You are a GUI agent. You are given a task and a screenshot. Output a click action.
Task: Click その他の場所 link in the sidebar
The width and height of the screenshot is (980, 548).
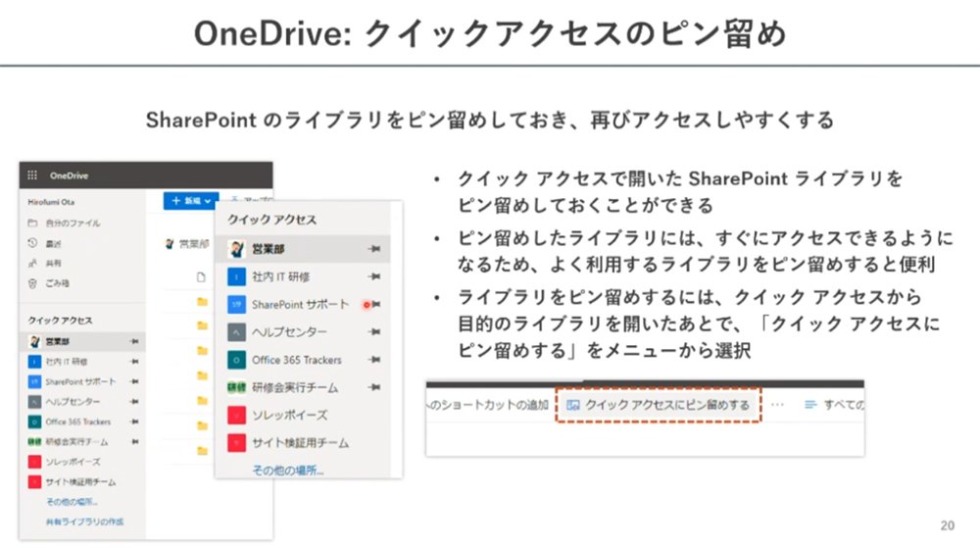[x=72, y=502]
